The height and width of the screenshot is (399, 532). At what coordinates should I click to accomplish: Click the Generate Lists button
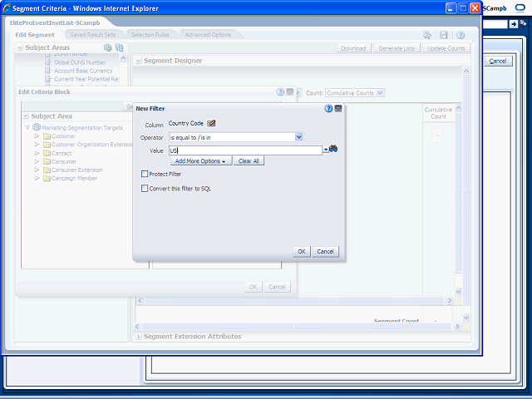[x=397, y=48]
